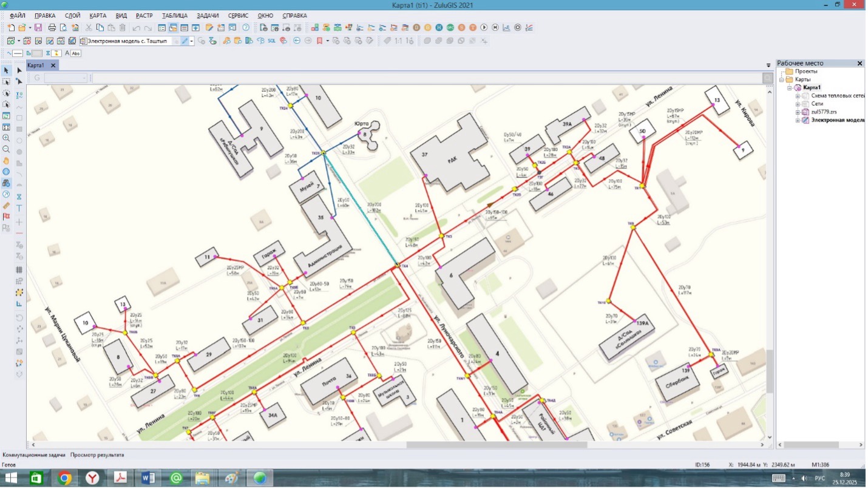
Task: Open Google Chrome from the taskbar
Action: 64,479
